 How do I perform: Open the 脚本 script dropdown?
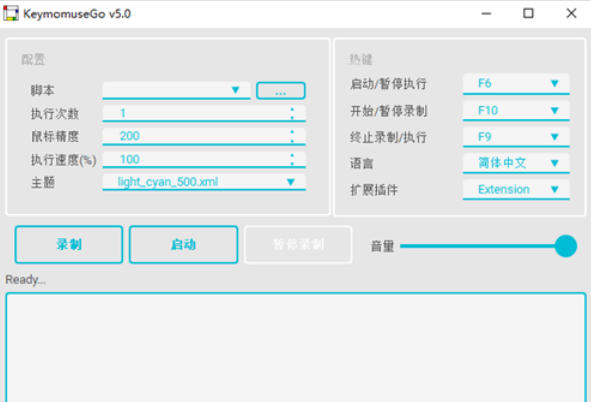(x=176, y=90)
